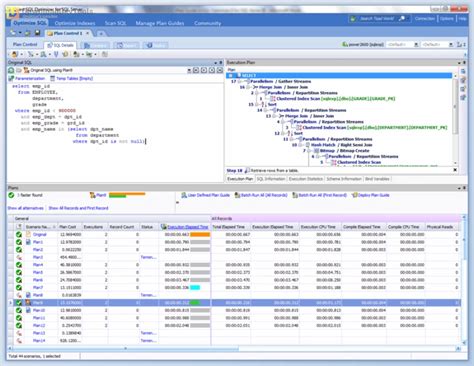Select the SQL Details sub-tab
The width and height of the screenshot is (474, 366).
click(x=60, y=45)
